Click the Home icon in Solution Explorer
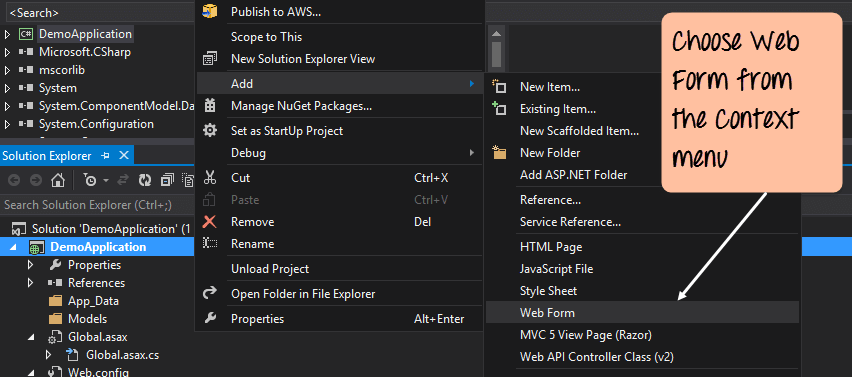This screenshot has width=852, height=377. [x=58, y=180]
